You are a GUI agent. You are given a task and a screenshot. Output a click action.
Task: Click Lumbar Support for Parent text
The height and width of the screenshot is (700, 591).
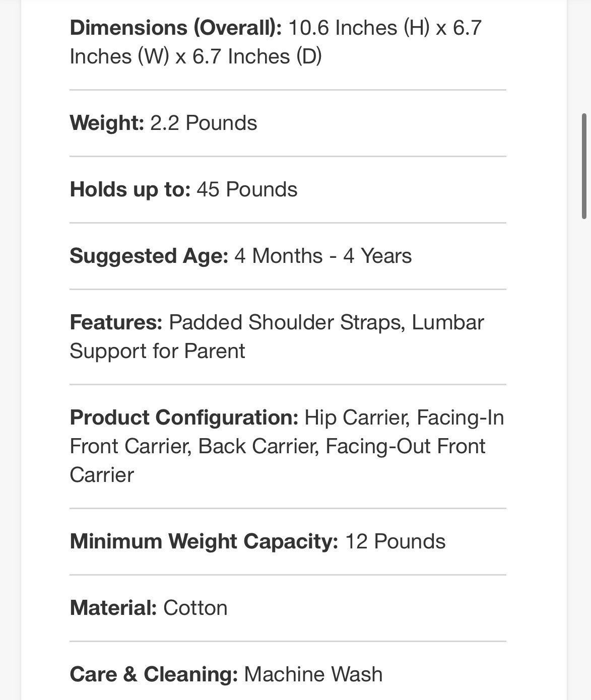pyautogui.click(x=277, y=336)
